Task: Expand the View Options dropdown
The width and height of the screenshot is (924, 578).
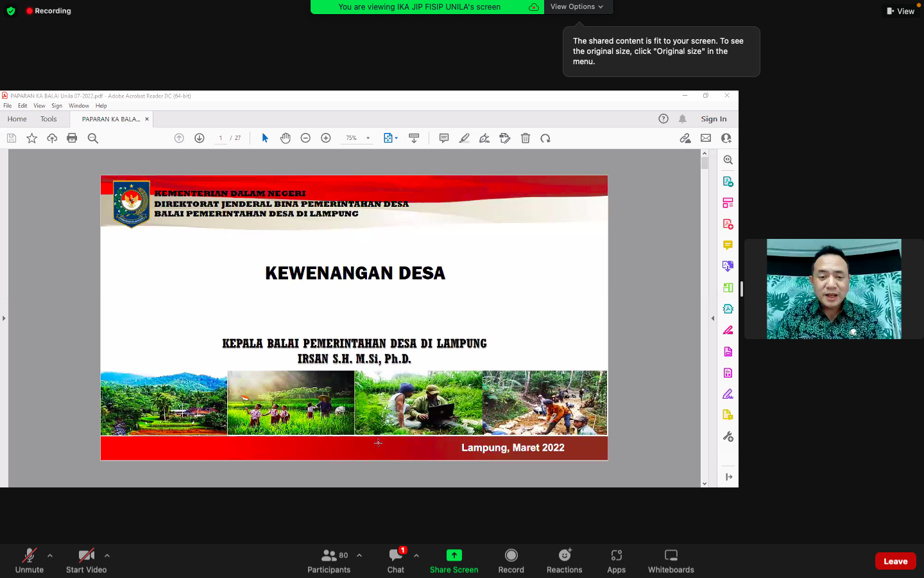Action: [x=577, y=6]
